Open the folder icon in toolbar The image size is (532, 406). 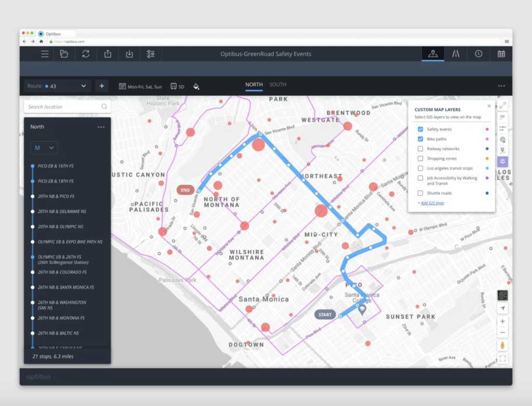[64, 54]
